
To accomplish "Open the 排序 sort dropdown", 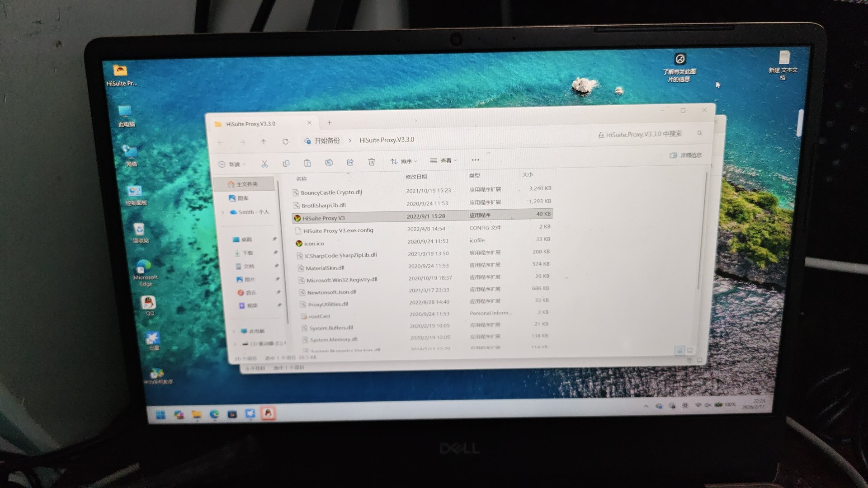I will pos(404,161).
